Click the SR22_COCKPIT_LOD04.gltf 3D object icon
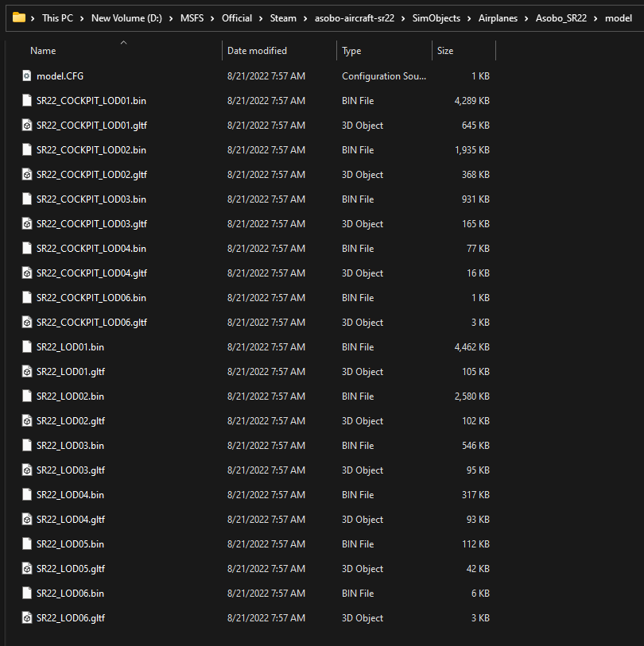This screenshot has height=646, width=644. click(x=26, y=273)
